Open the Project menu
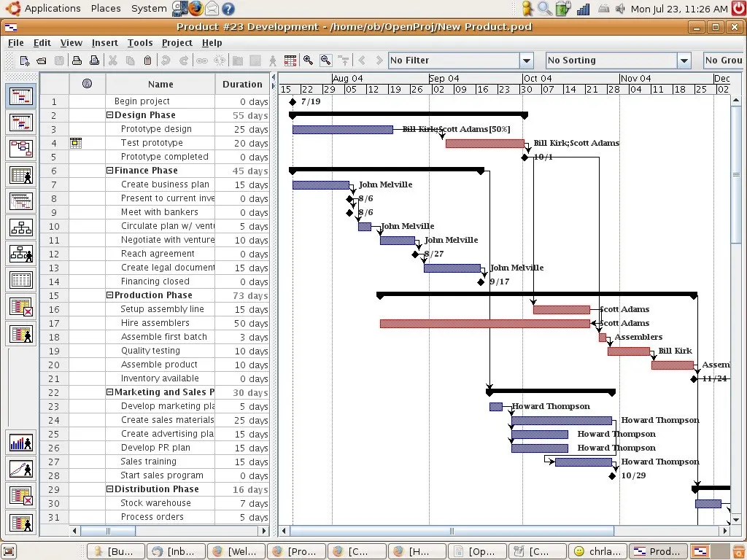This screenshot has width=747, height=560. click(176, 43)
